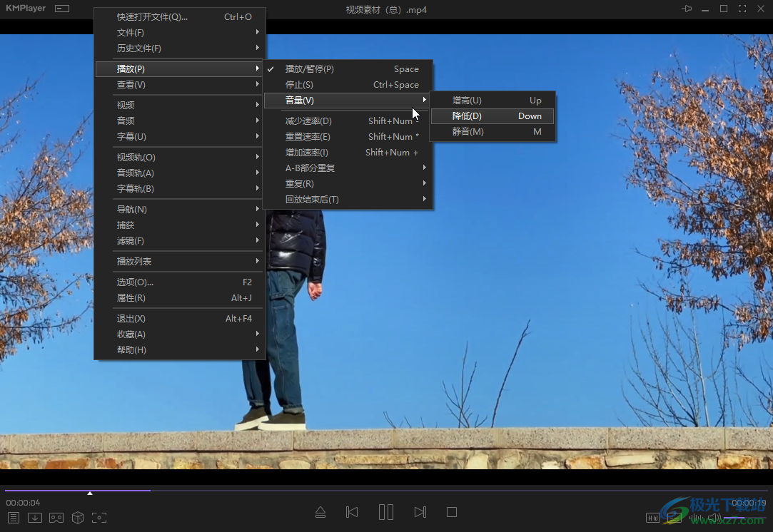Screen dimensions: 773x532
Task: Expand the 历史文件(F) submenu
Action: [x=179, y=48]
